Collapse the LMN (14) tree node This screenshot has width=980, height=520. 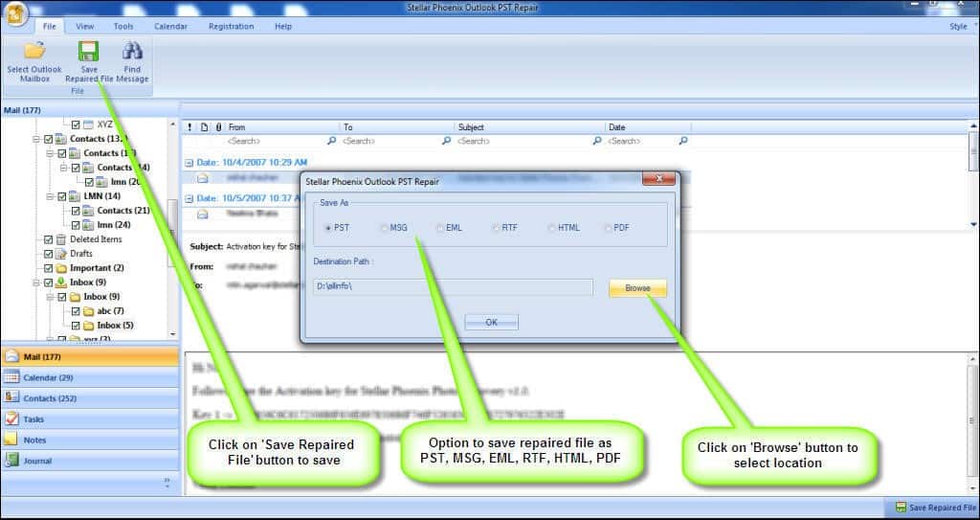point(50,196)
